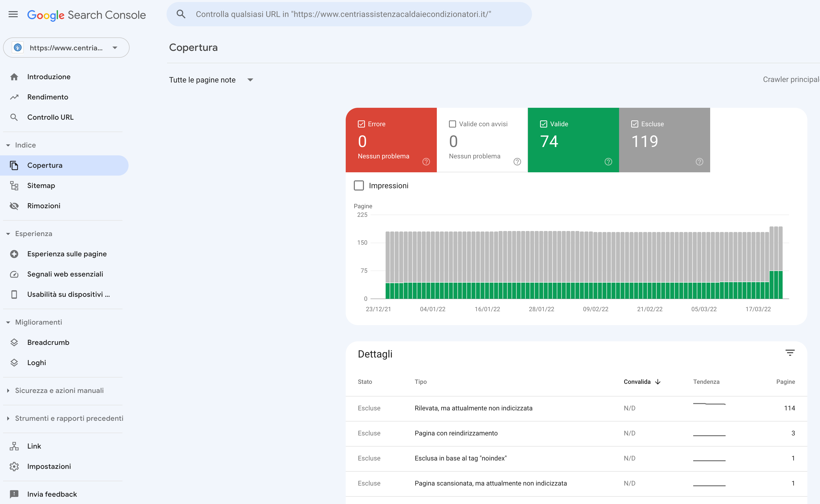Click the Tendenza column header

pyautogui.click(x=706, y=382)
